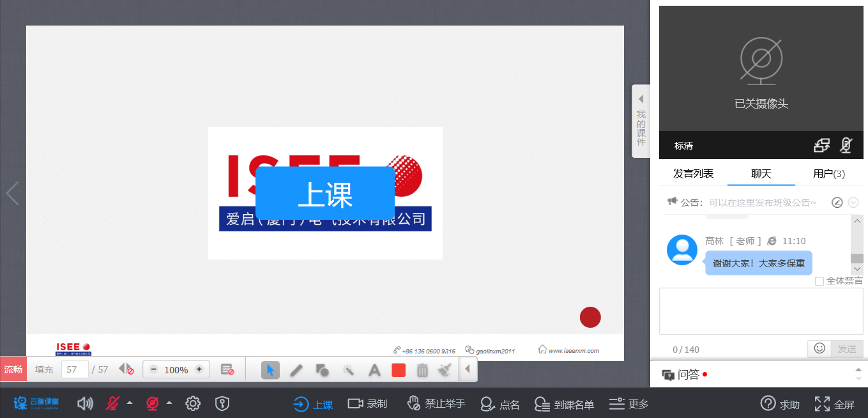Expand the microphone options arrow
This screenshot has height=418, width=868.
[130, 403]
